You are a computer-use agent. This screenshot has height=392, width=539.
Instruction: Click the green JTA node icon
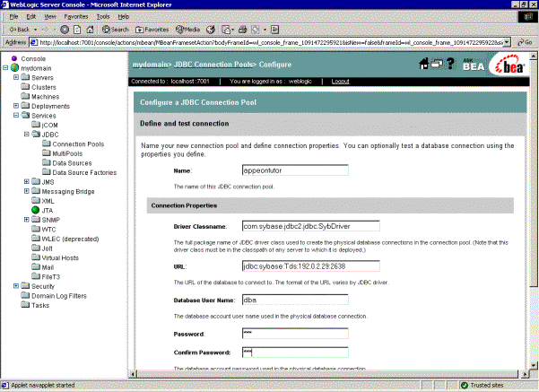[35, 210]
